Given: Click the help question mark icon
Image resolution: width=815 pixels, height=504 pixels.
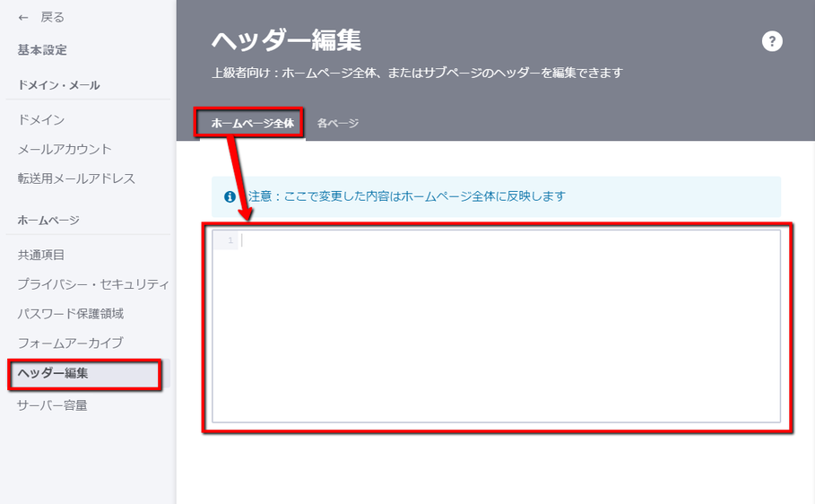Looking at the screenshot, I should click(772, 41).
